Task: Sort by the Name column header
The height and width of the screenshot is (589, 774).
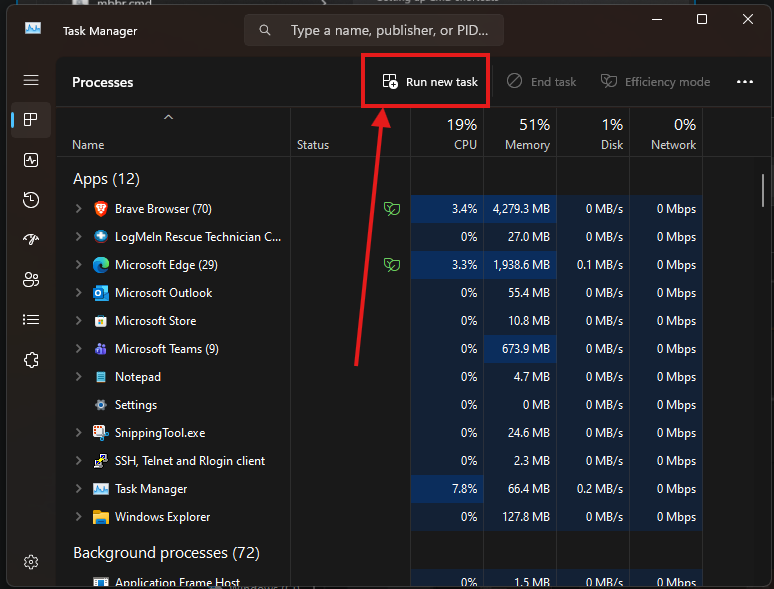Action: tap(173, 132)
